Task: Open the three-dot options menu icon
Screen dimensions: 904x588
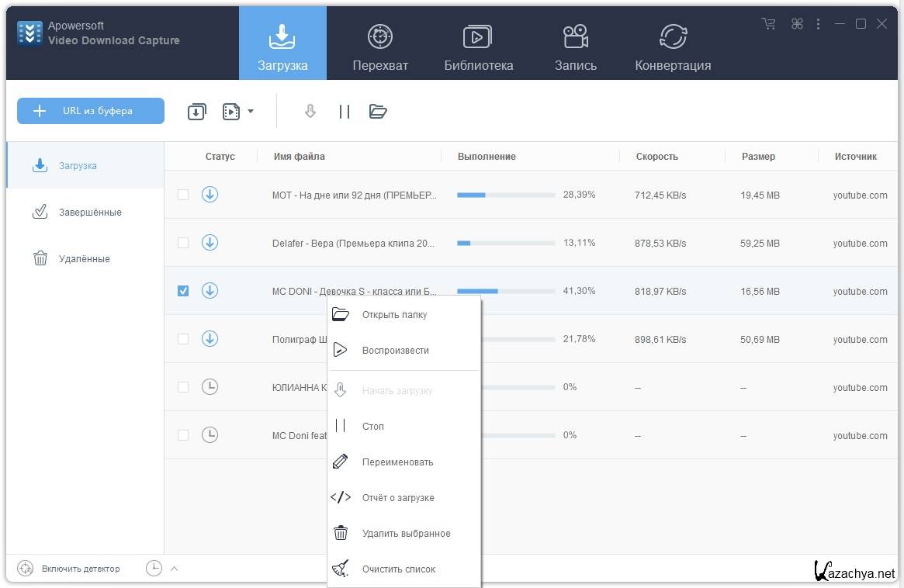Action: 818,24
